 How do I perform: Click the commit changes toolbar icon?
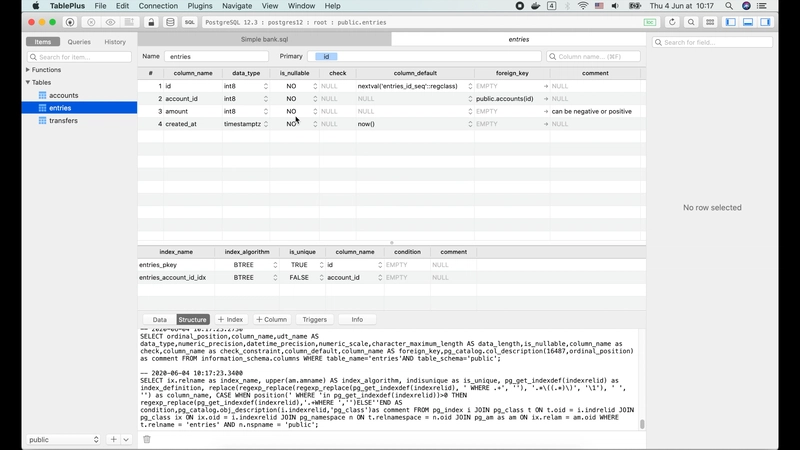click(130, 22)
